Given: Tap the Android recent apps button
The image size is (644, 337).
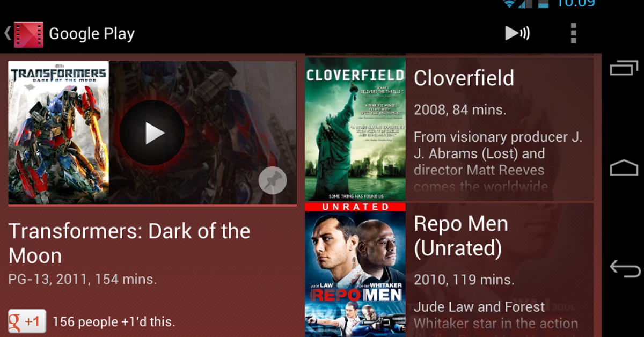Looking at the screenshot, I should click(x=624, y=68).
